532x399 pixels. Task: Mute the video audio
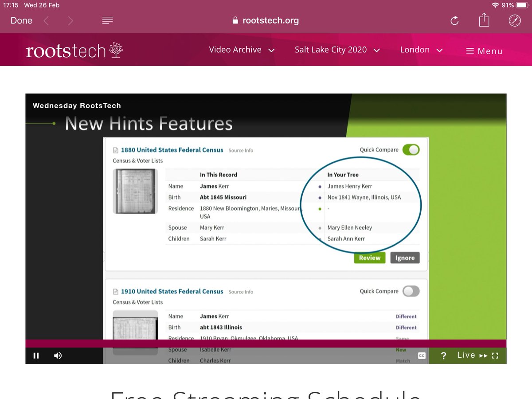[58, 355]
